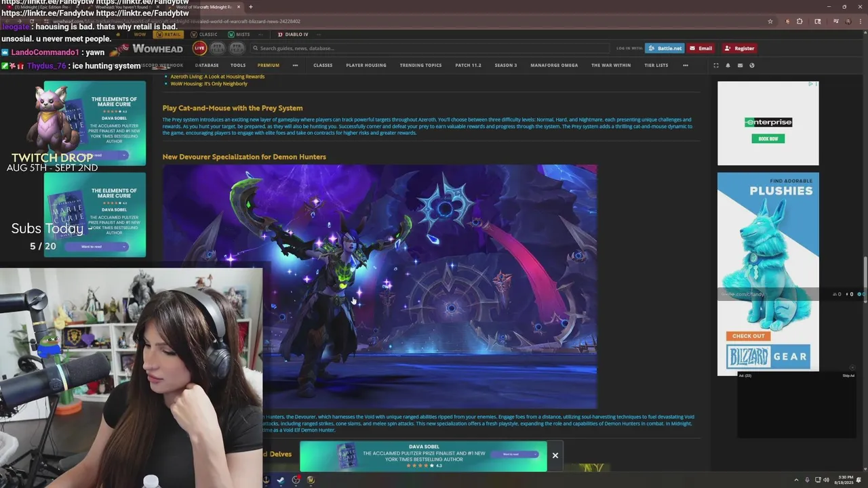Click the Check Out plushies ad button
The image size is (868, 488).
pyautogui.click(x=748, y=335)
